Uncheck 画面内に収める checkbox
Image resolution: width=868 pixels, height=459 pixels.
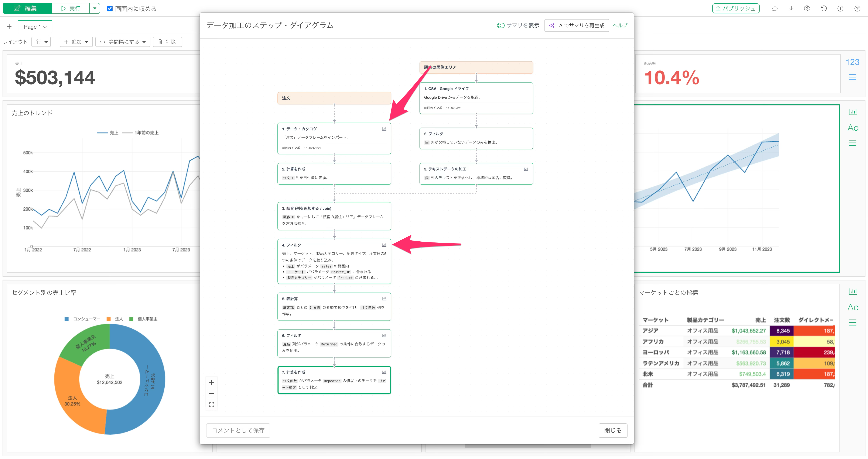(110, 8)
